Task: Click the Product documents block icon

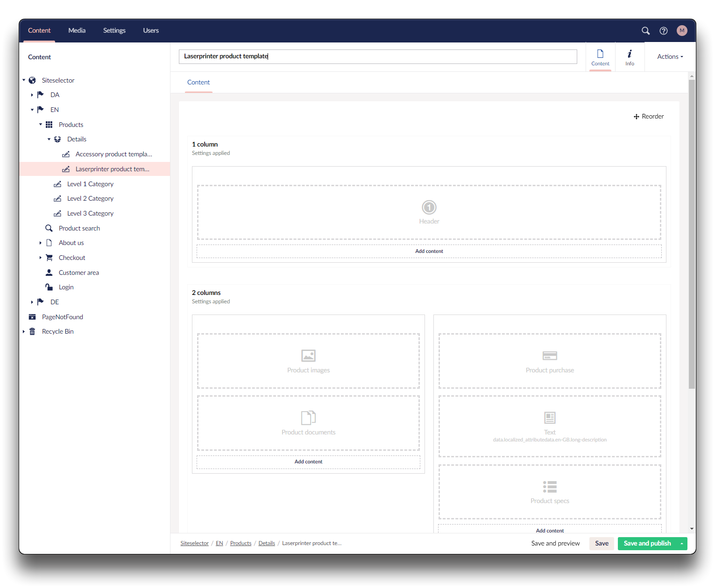Action: 308,418
